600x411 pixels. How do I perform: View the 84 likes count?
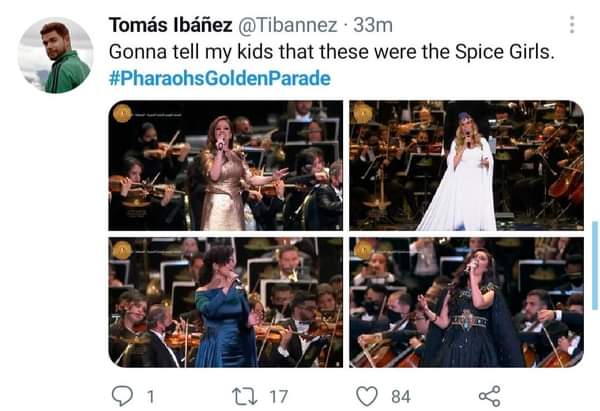(403, 396)
